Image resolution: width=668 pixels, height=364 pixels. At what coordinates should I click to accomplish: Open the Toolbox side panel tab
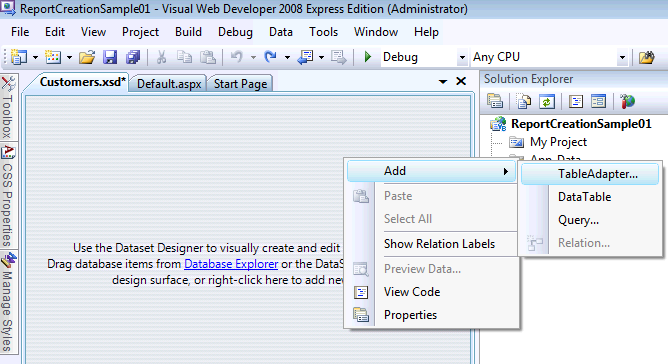pos(8,107)
